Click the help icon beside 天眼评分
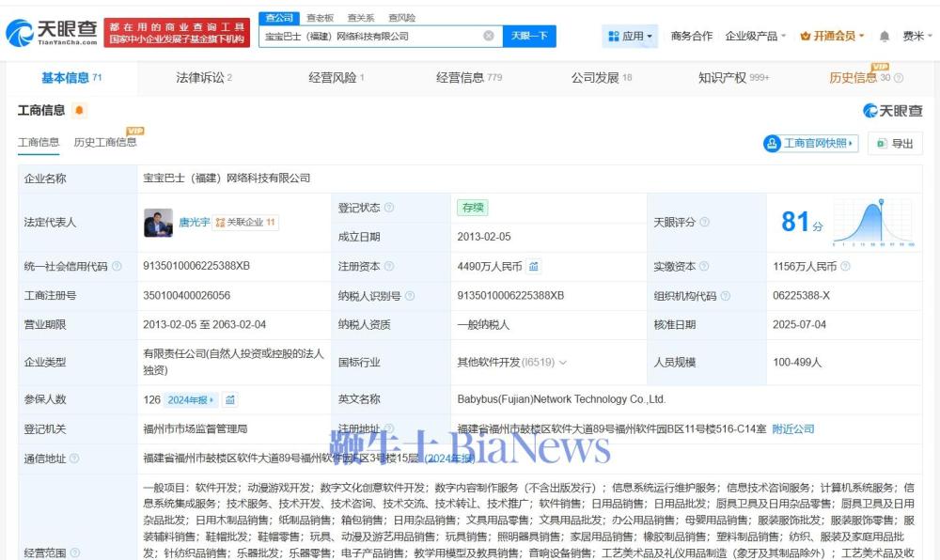The image size is (940, 560). coord(704,223)
